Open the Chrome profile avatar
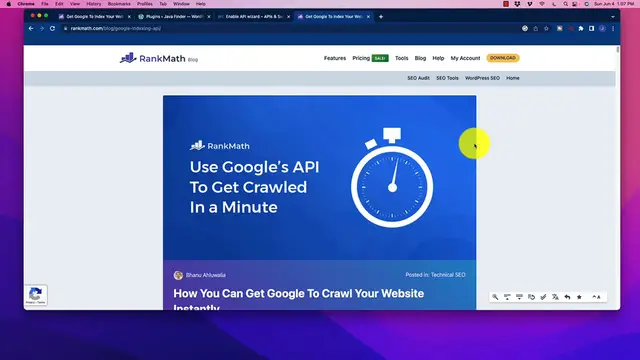Viewport: 640px width, 360px height. point(602,29)
